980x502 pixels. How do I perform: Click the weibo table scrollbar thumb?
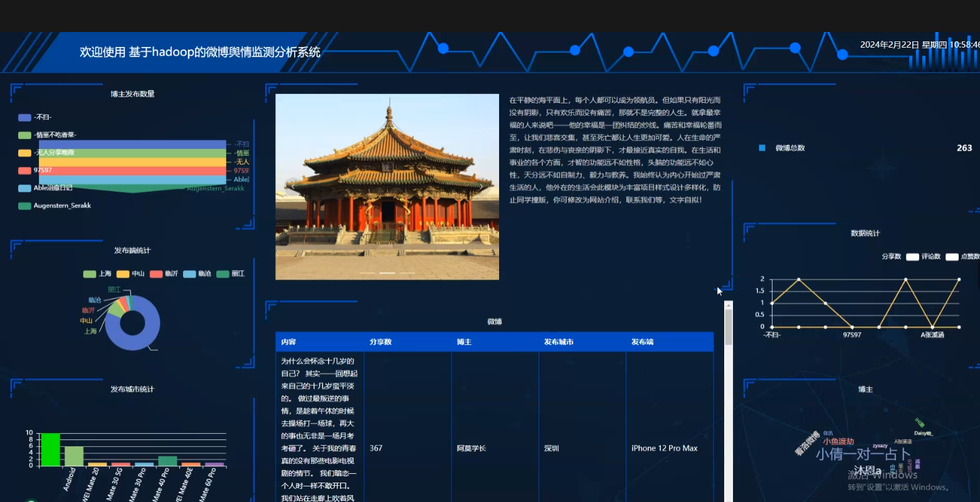point(729,327)
